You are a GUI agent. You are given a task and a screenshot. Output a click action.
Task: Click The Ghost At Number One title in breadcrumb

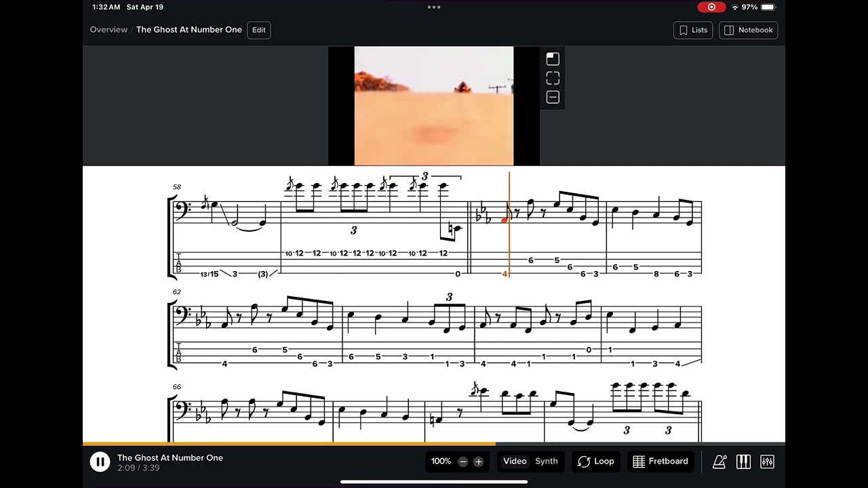(x=189, y=30)
